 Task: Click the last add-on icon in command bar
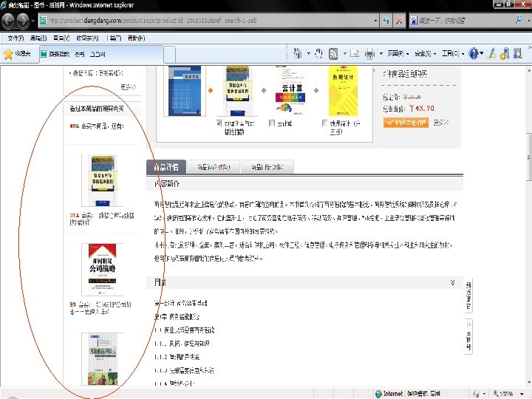tap(517, 54)
